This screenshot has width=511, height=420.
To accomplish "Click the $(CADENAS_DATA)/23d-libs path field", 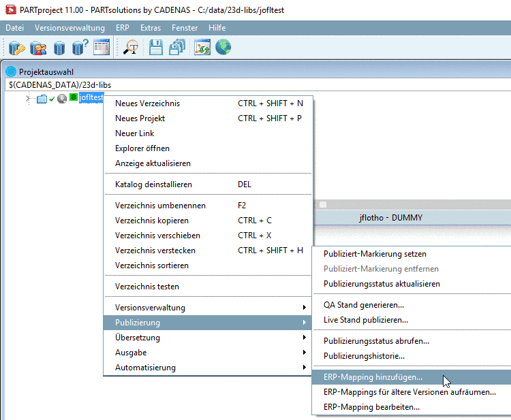I will [x=258, y=85].
